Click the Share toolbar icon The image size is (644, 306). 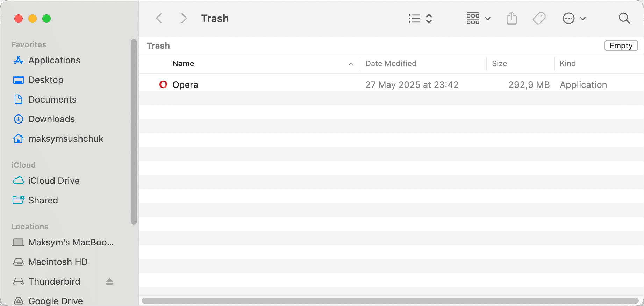[x=511, y=18]
